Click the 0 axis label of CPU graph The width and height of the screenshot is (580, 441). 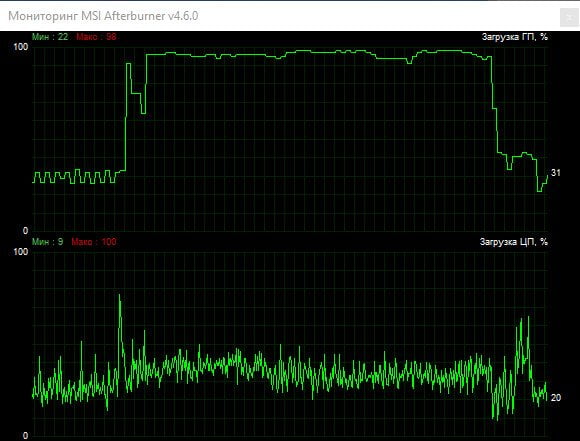coord(25,436)
